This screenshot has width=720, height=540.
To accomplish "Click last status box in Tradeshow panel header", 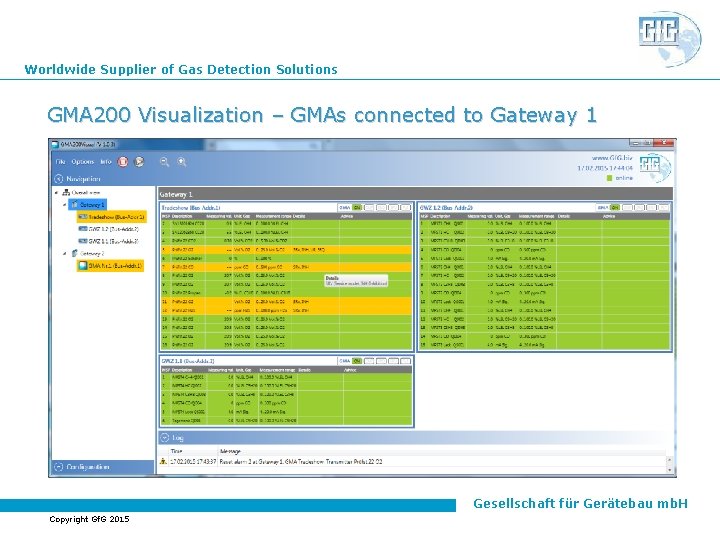I will pyautogui.click(x=405, y=208).
